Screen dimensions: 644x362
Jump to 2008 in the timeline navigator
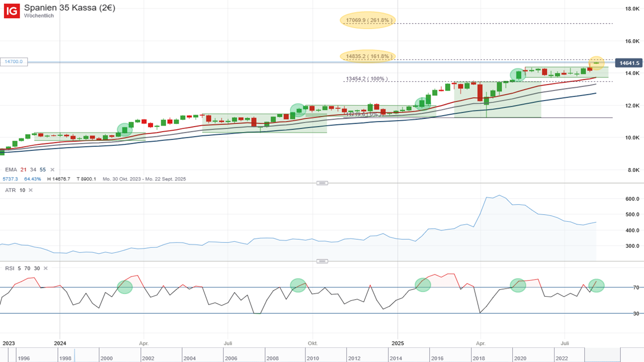click(x=272, y=358)
